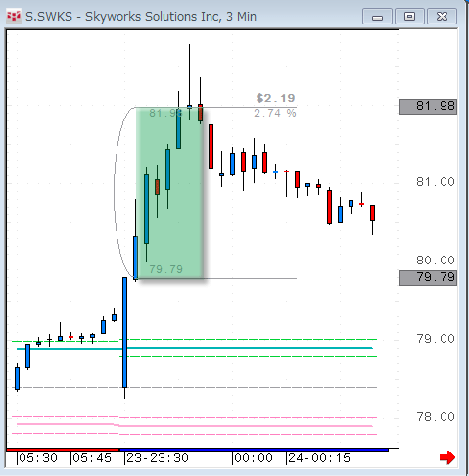
Task: Maximize the S.SWKS chart window
Action: [409, 17]
